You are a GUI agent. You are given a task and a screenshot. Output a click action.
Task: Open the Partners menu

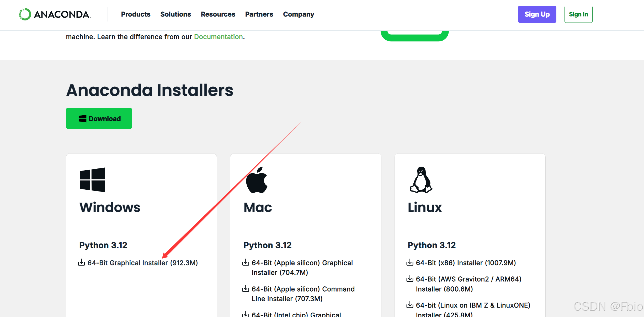point(259,14)
